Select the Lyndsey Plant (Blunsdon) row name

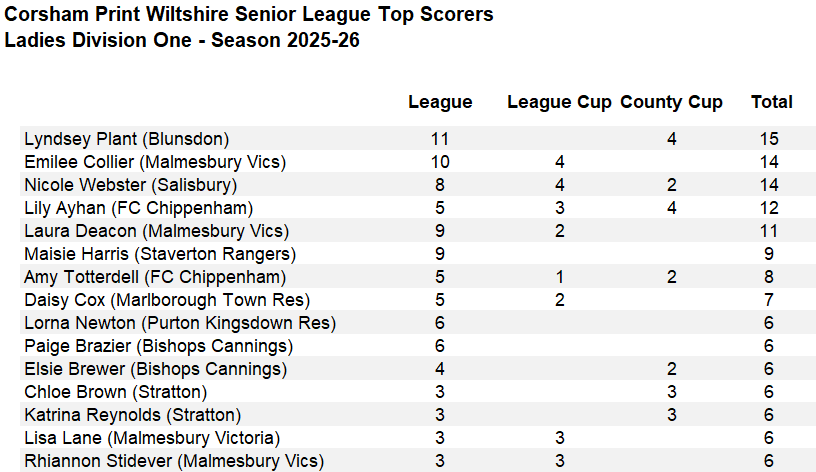(126, 139)
